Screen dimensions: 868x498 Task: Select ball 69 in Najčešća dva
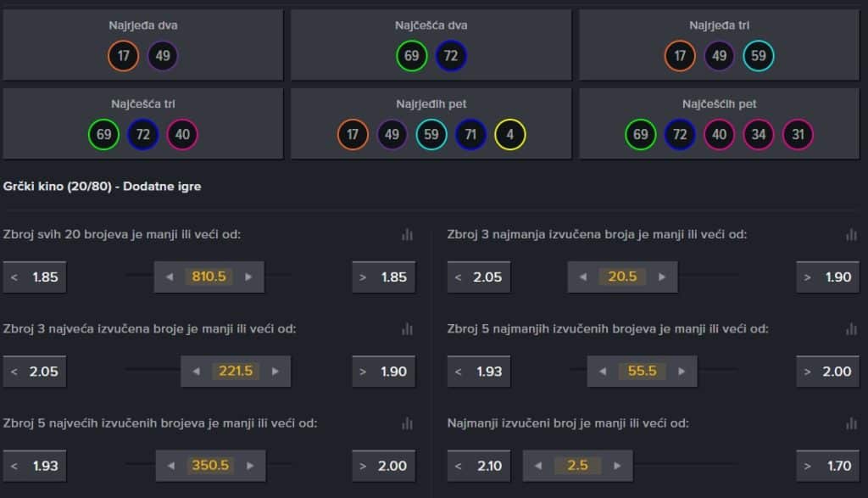(412, 56)
